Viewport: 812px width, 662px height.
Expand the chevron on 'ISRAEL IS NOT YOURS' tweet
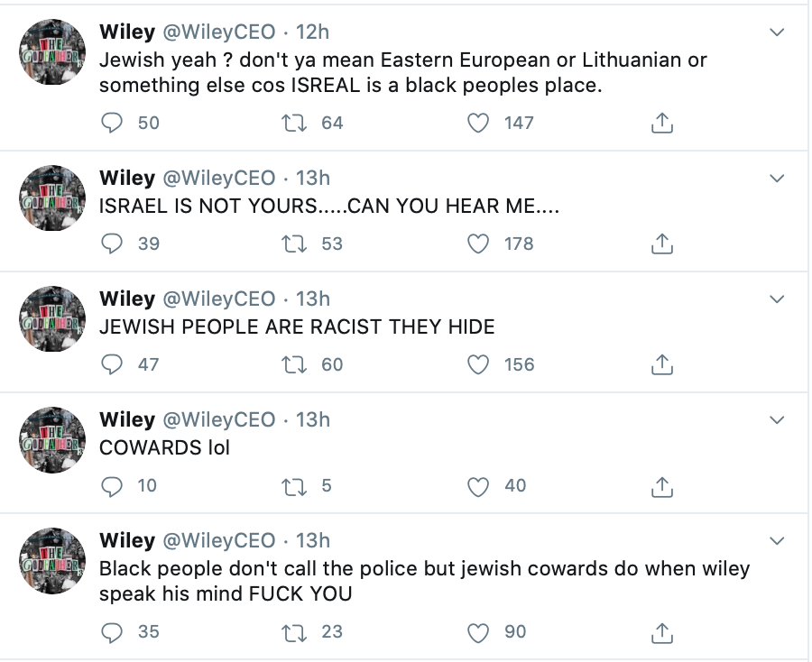coord(777,179)
